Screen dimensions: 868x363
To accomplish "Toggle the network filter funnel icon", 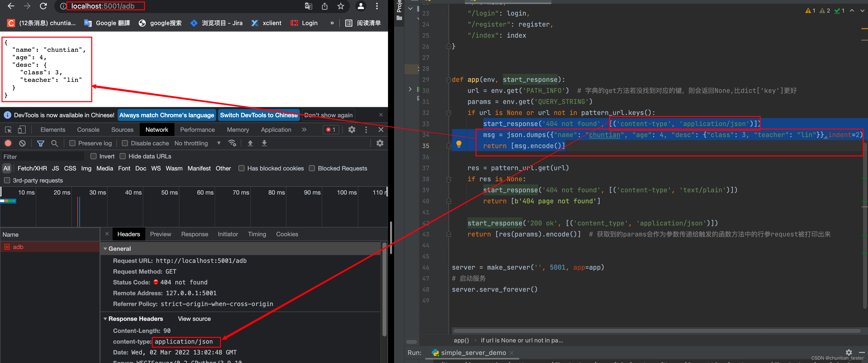I will (40, 143).
